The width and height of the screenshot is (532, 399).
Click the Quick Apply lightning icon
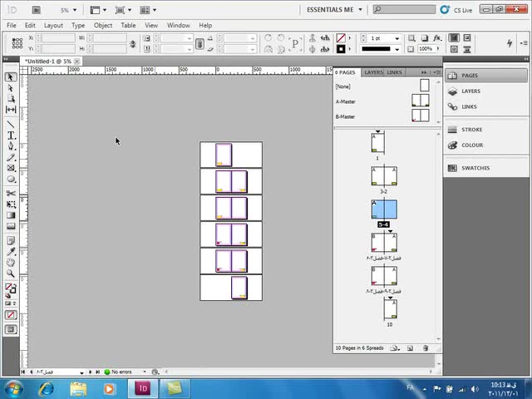510,43
